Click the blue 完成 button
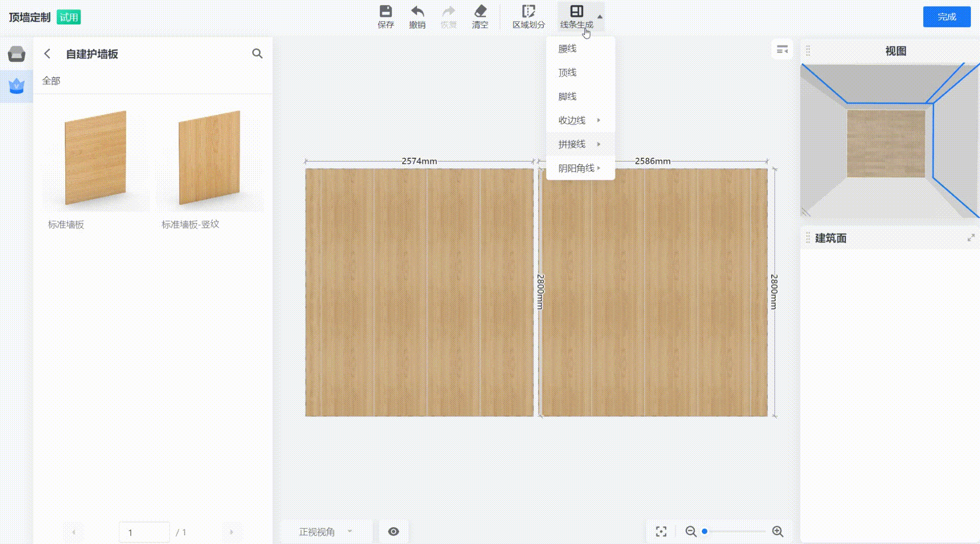 (946, 17)
